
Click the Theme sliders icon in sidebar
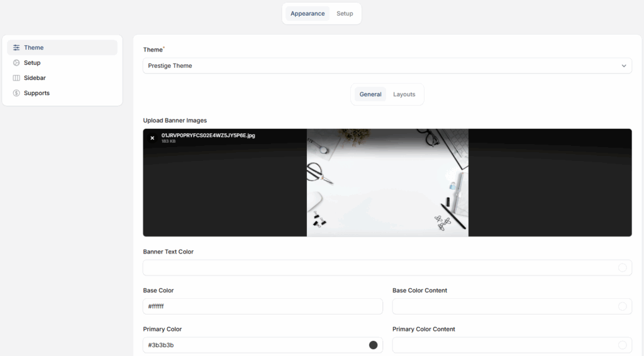tap(16, 48)
